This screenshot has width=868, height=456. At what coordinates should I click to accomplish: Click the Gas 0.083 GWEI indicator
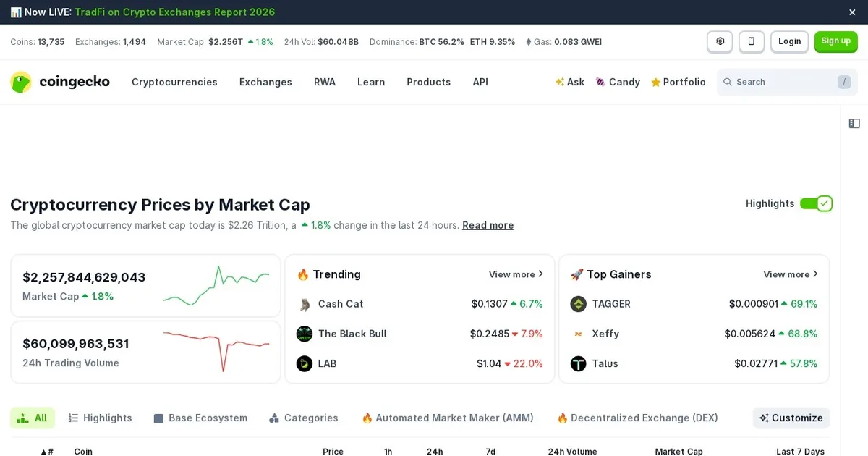[563, 42]
